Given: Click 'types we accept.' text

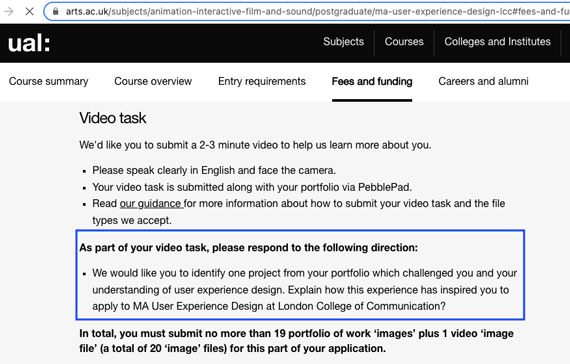Looking at the screenshot, I should [132, 220].
